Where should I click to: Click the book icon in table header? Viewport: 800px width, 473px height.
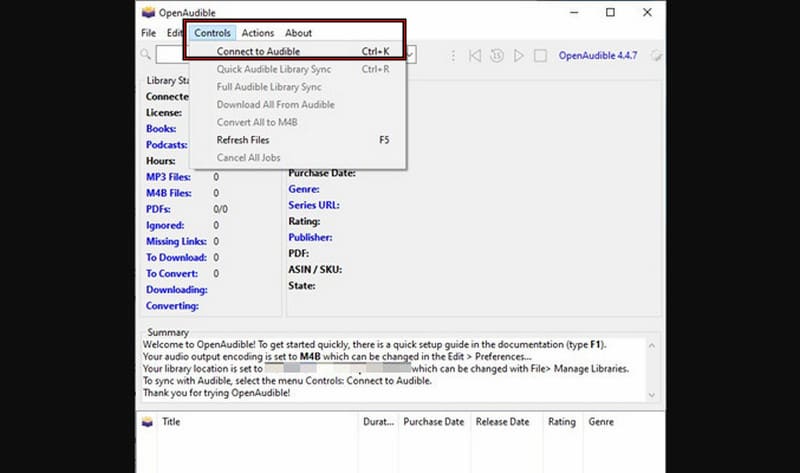tap(147, 422)
